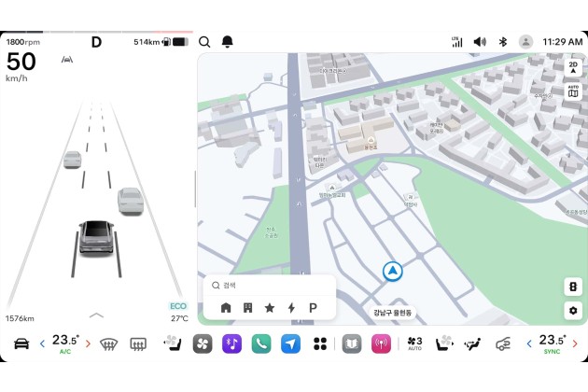
Task: Open the all apps grid
Action: (x=320, y=344)
